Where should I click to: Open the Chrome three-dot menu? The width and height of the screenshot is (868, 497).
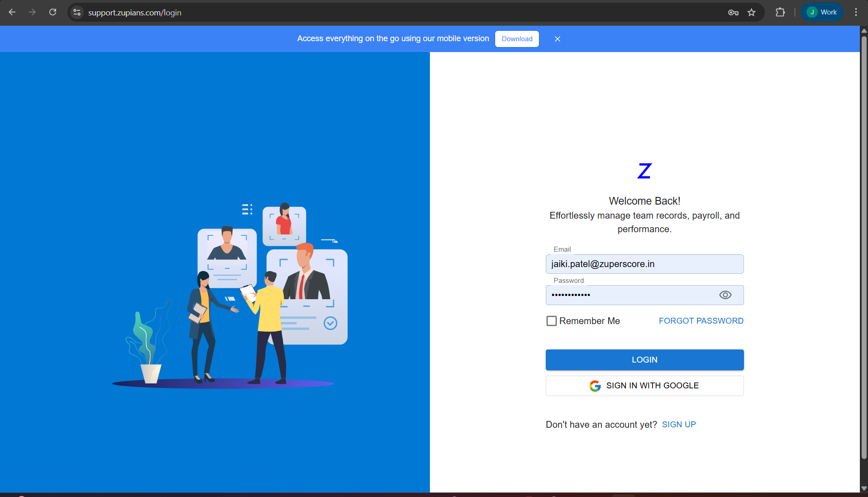point(855,12)
